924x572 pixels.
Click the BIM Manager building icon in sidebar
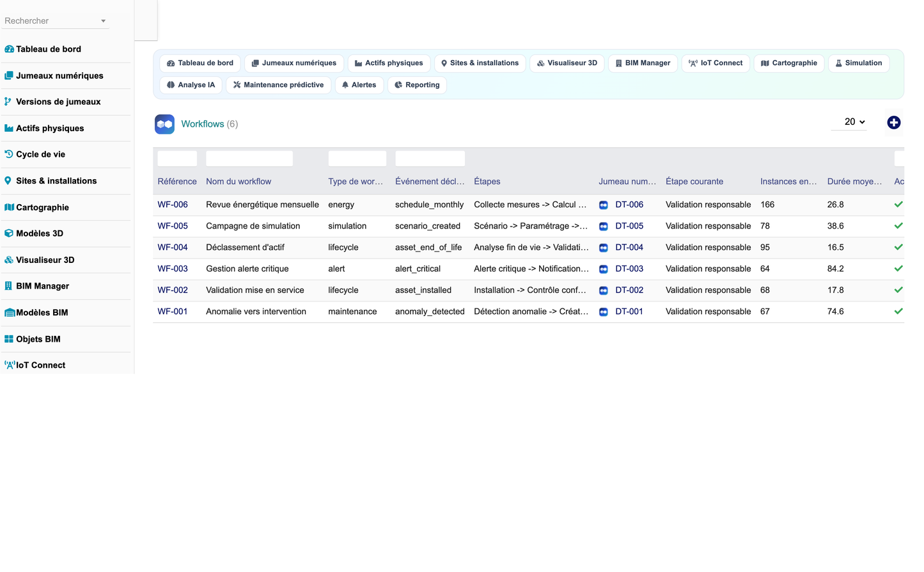coord(8,286)
